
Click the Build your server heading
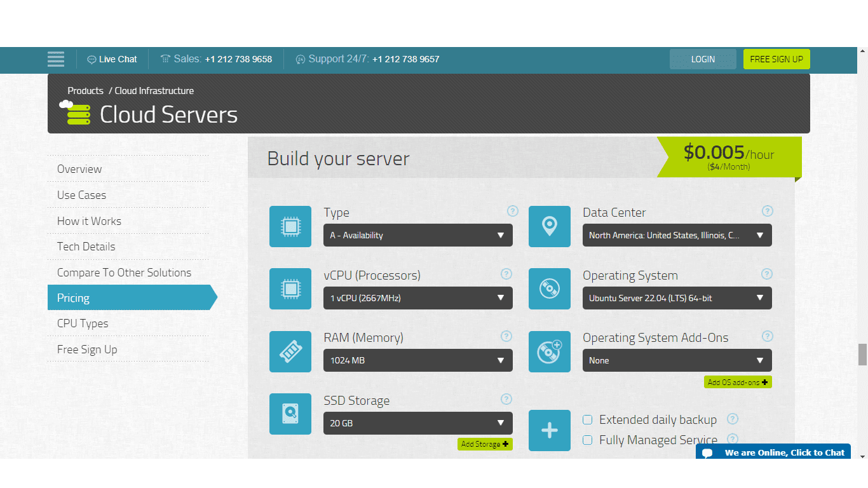338,158
